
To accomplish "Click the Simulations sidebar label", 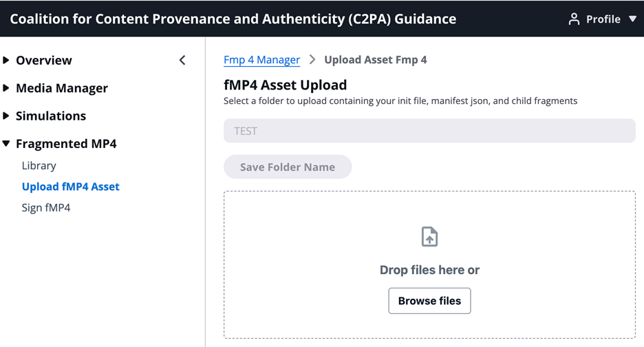I will (x=51, y=116).
